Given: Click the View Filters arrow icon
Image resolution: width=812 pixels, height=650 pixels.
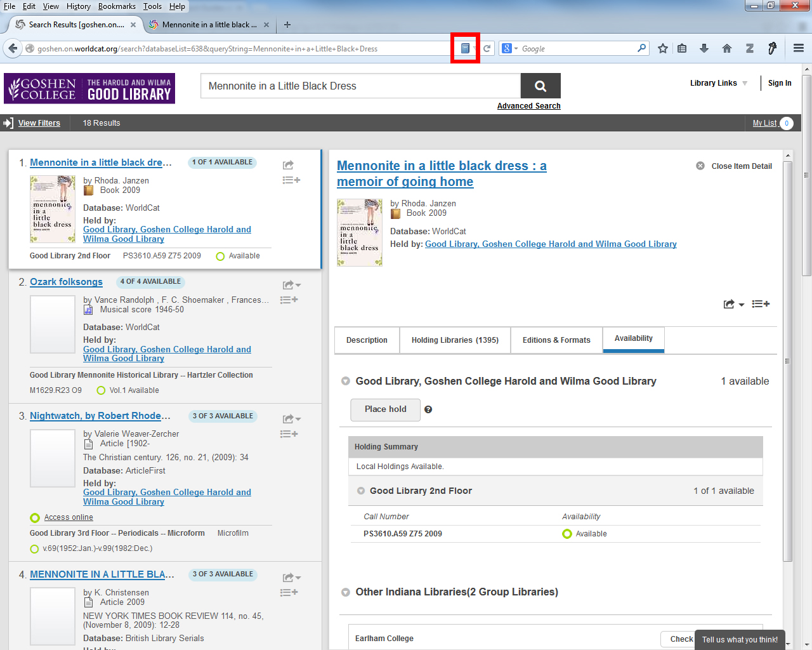Looking at the screenshot, I should pyautogui.click(x=8, y=123).
